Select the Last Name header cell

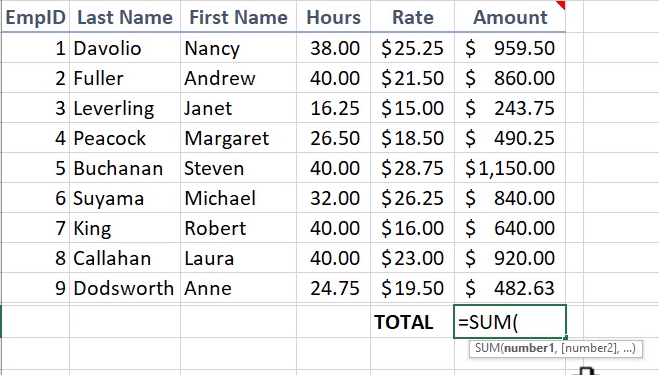click(125, 17)
